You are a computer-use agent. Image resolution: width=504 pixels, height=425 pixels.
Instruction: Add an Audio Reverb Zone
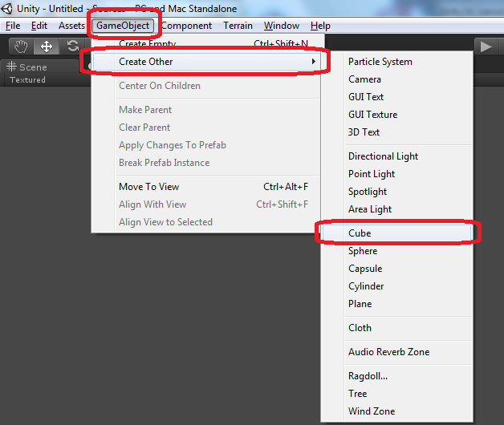click(x=397, y=352)
